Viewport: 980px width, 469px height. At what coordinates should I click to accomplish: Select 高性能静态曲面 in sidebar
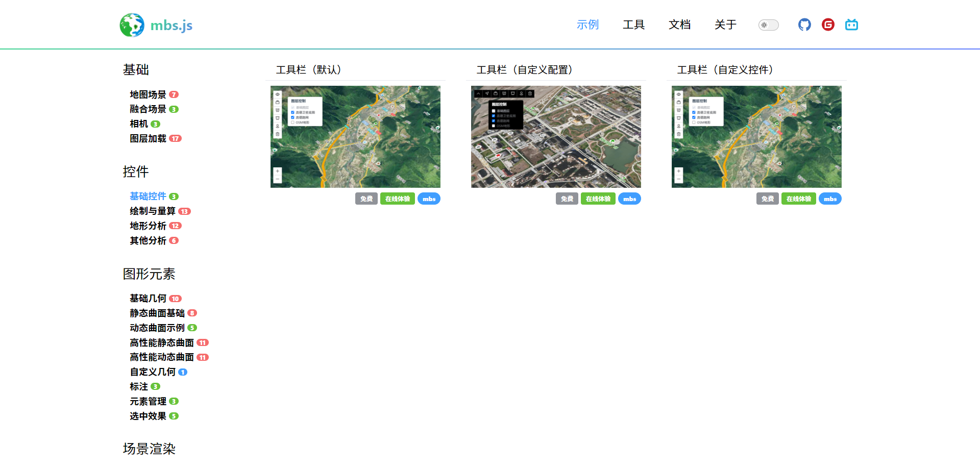[162, 343]
